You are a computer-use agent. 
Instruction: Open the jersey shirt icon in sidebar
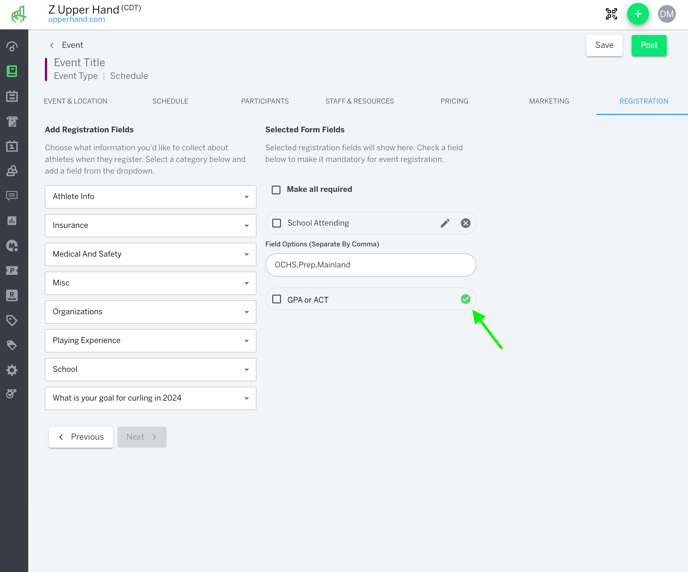click(x=12, y=121)
